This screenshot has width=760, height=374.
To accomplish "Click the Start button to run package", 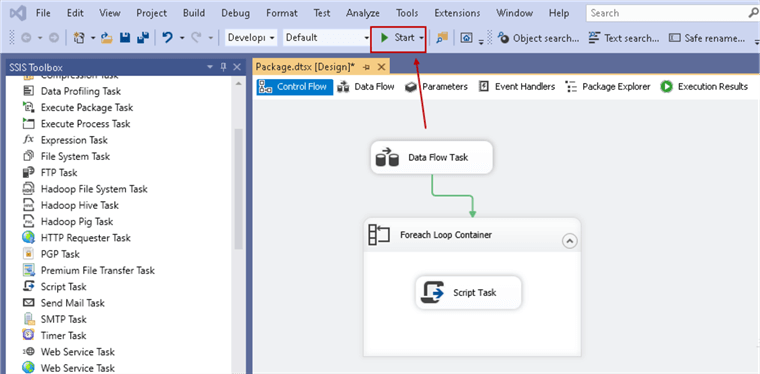I will [x=397, y=38].
